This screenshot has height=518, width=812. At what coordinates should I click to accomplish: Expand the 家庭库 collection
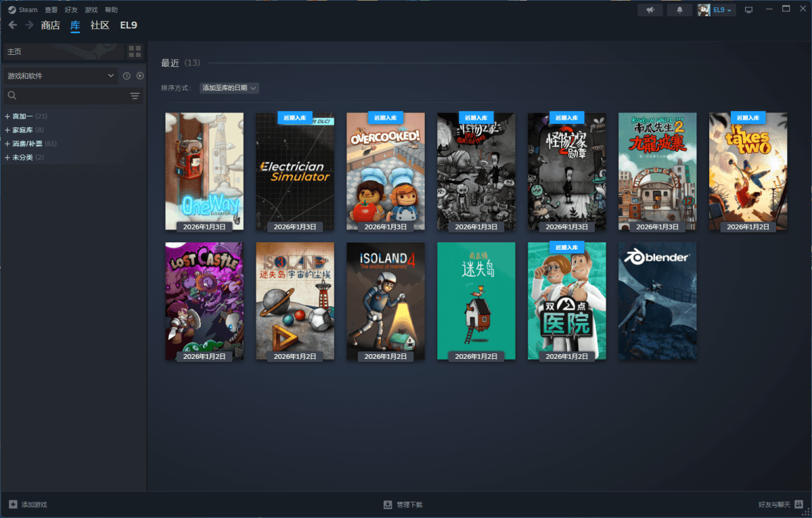tap(7, 130)
